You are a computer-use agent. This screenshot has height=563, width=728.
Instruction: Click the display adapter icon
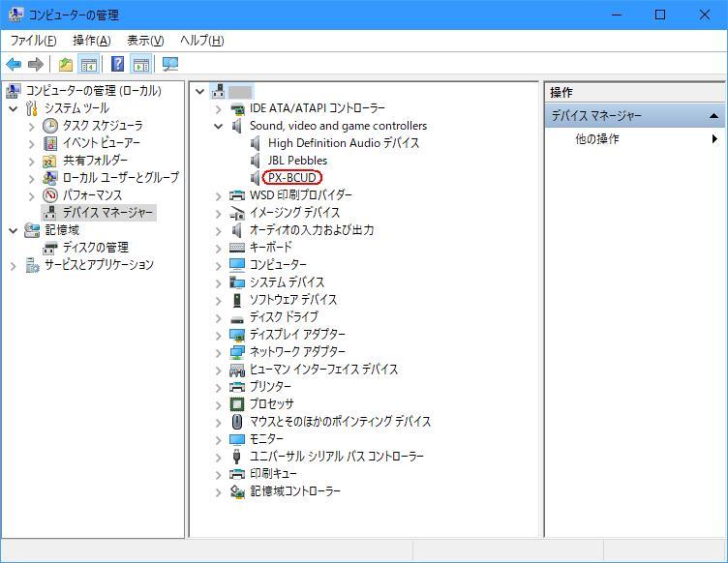(237, 335)
